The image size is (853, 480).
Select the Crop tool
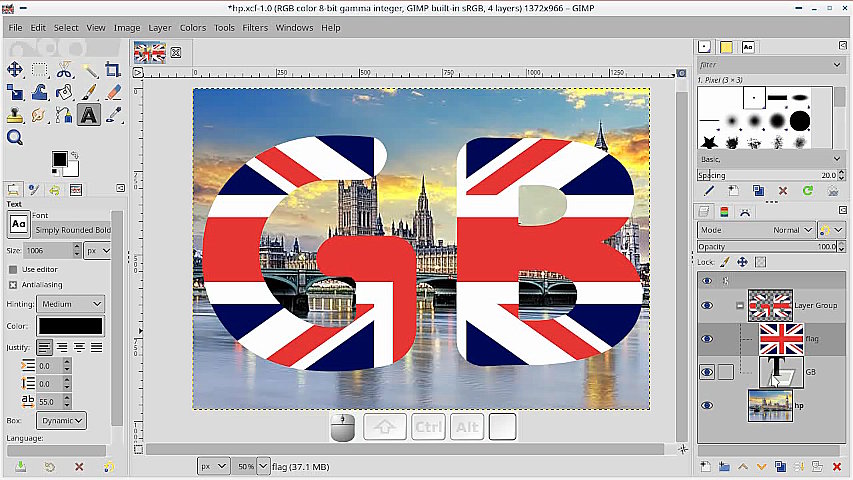point(113,70)
